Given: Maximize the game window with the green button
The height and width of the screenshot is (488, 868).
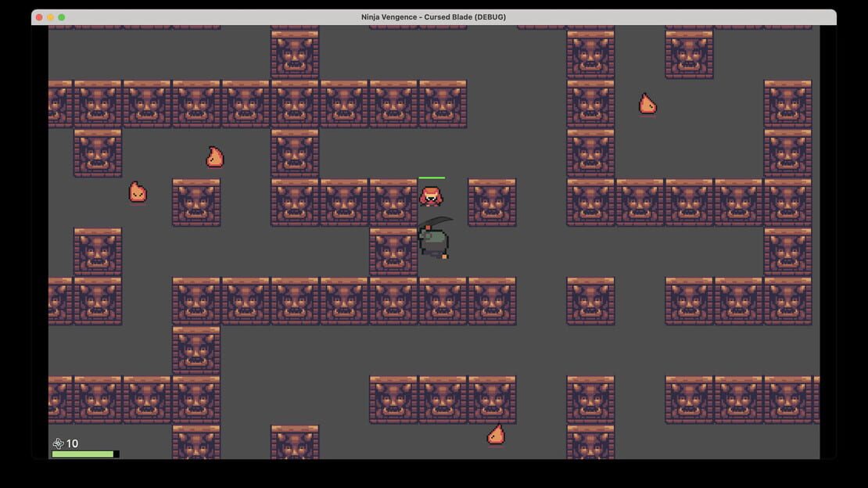Looking at the screenshot, I should 62,17.
